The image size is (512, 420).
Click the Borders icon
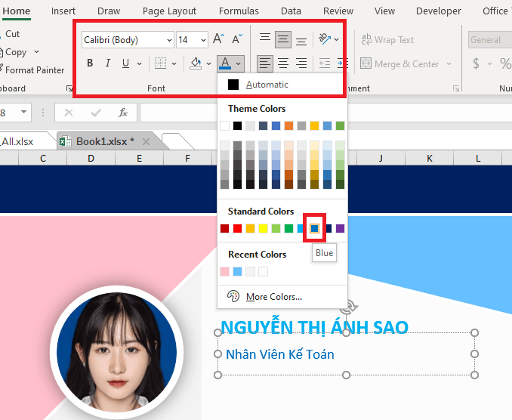pos(159,63)
